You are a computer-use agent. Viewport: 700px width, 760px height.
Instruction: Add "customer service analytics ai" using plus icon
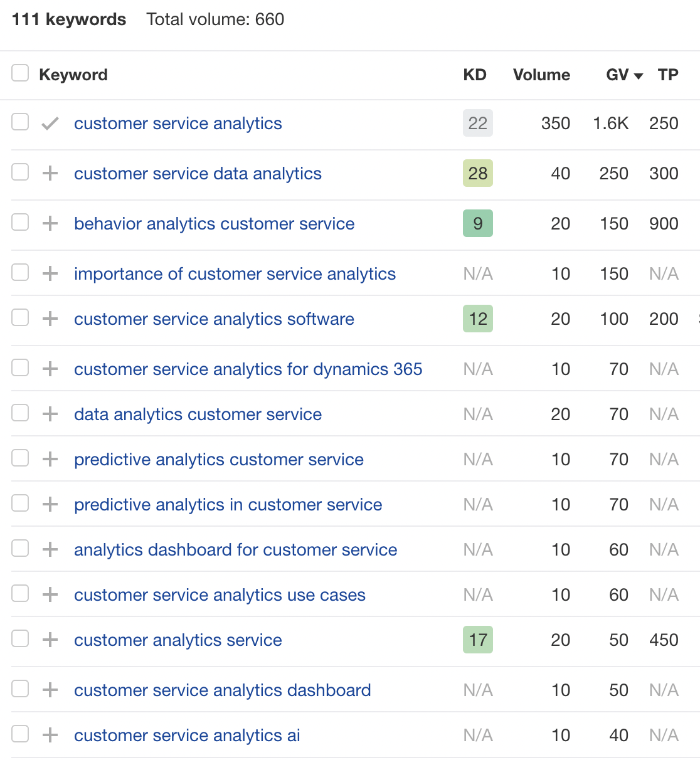50,736
